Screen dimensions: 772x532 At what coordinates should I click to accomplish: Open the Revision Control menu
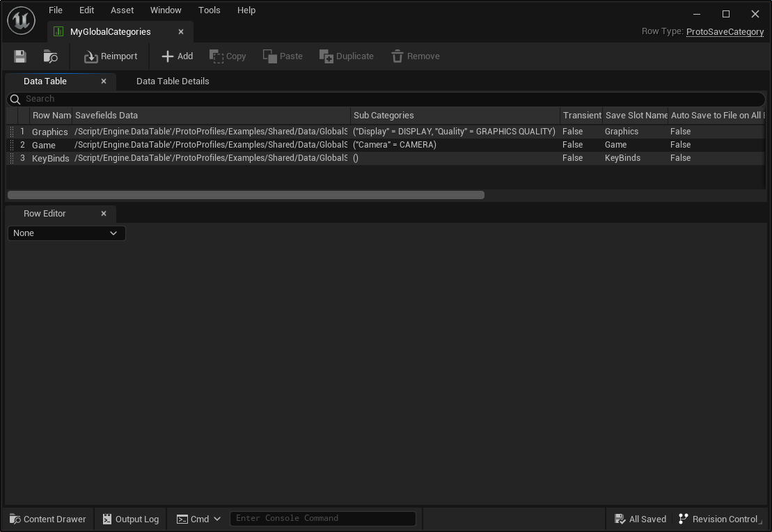(718, 519)
